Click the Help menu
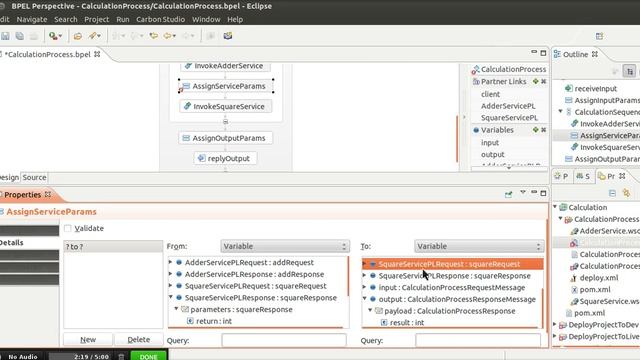This screenshot has height=360, width=640. coord(235,19)
